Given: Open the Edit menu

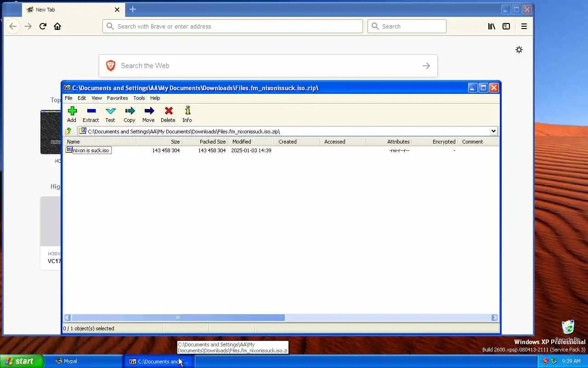Looking at the screenshot, I should coord(82,98).
